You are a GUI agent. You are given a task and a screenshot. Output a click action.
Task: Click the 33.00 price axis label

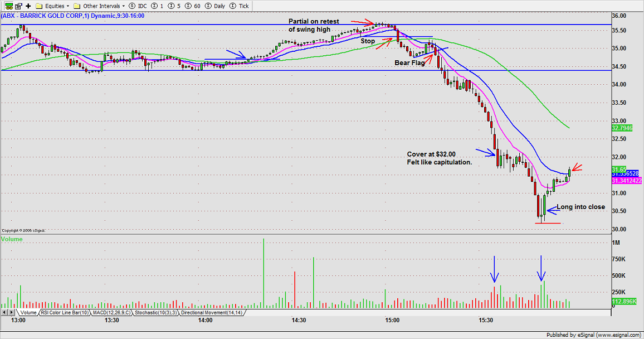(618, 121)
